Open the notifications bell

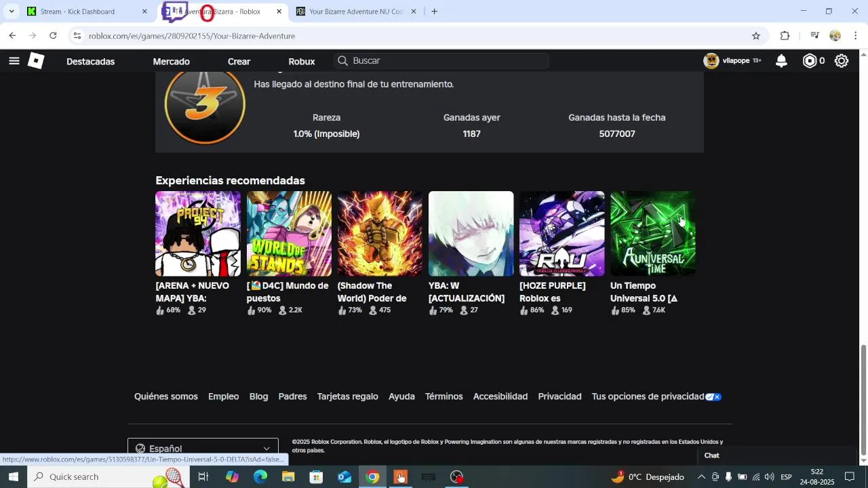point(781,61)
